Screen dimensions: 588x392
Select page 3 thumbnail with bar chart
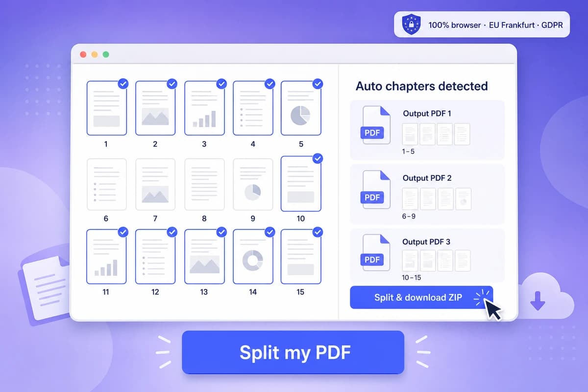[x=204, y=108]
